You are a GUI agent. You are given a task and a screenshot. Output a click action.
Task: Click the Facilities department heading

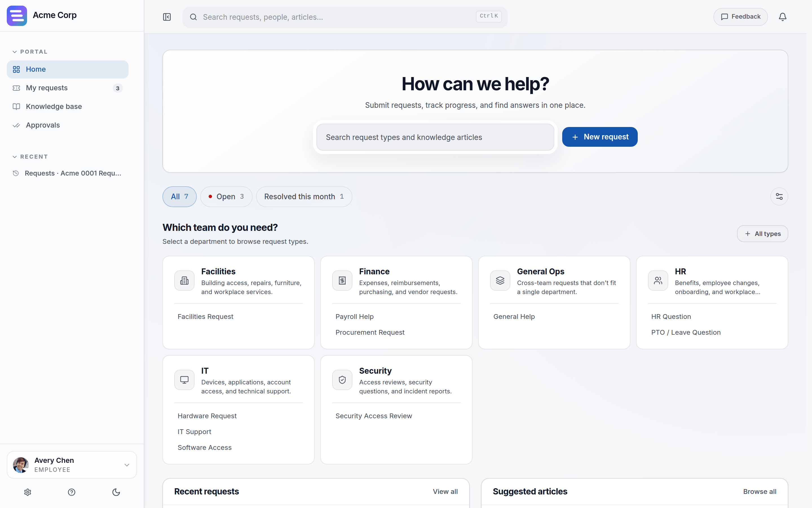pos(219,271)
